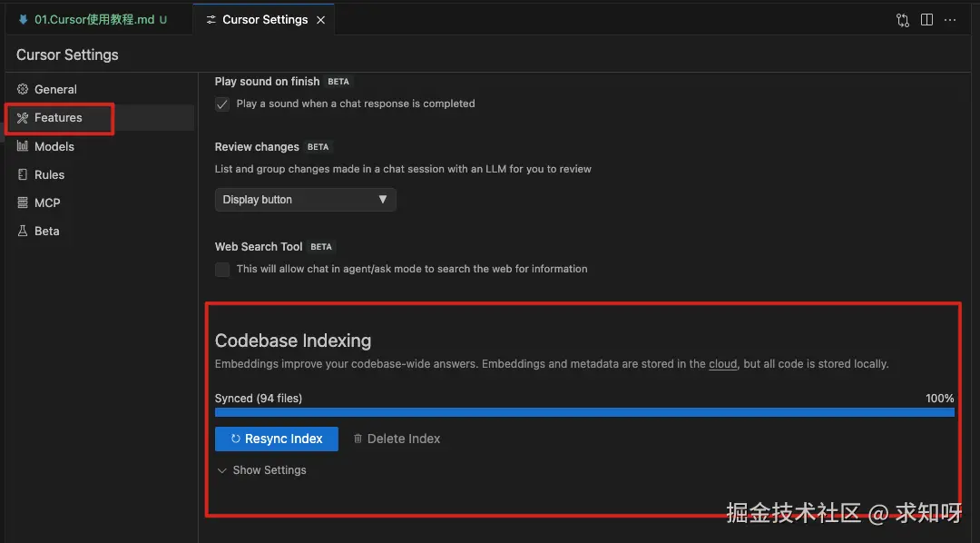Image resolution: width=980 pixels, height=543 pixels.
Task: Click BETA badge beside Play sound on finish
Action: [338, 82]
